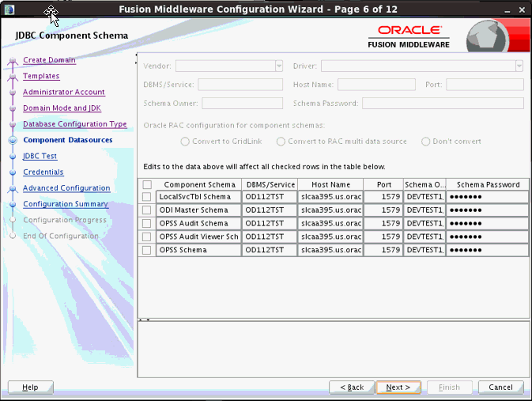
Task: Check the LocalSvcTbl Schema row checkbox
Action: pyautogui.click(x=147, y=197)
